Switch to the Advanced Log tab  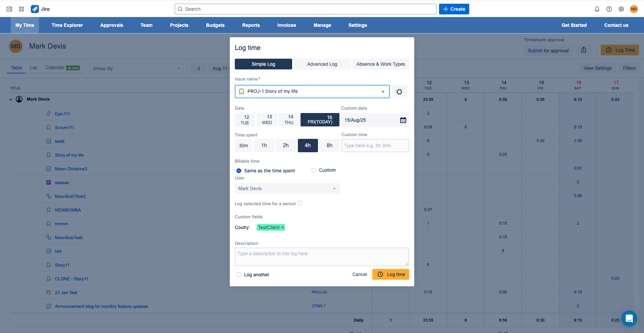tap(322, 64)
